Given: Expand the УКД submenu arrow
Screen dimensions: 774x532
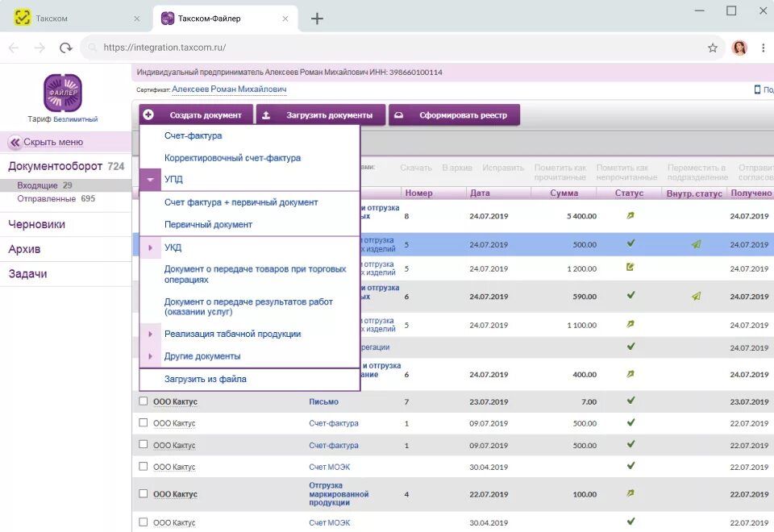Looking at the screenshot, I should point(150,247).
